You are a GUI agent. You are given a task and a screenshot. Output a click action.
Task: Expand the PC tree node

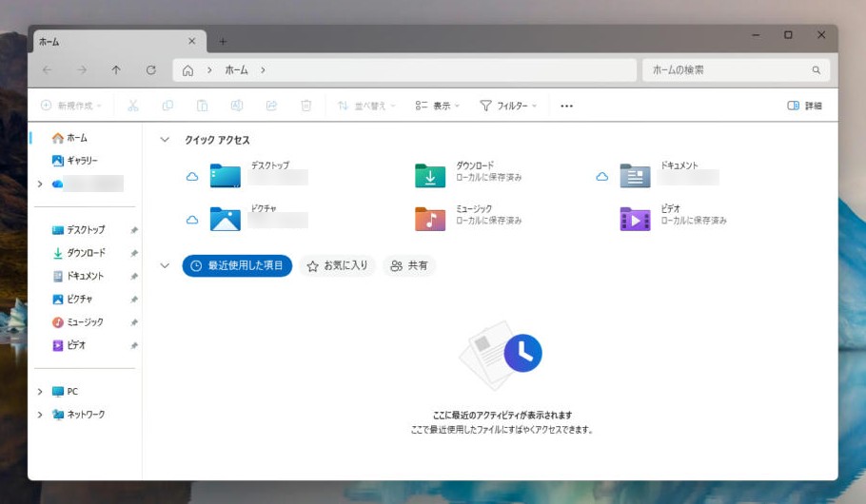pos(40,392)
